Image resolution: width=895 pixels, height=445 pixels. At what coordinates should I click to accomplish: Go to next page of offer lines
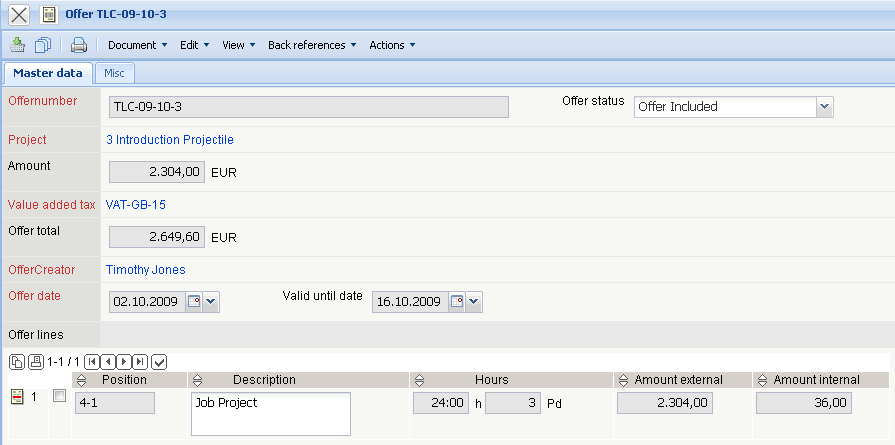[124, 361]
